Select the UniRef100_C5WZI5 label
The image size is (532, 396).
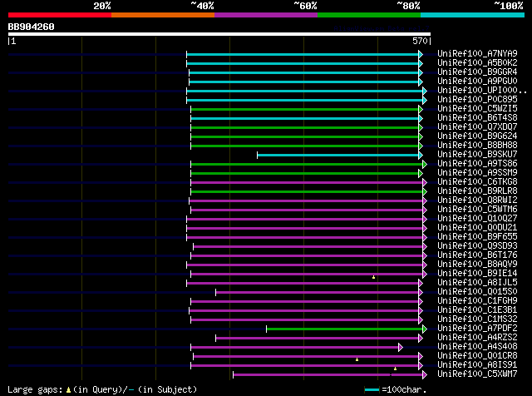pyautogui.click(x=477, y=109)
